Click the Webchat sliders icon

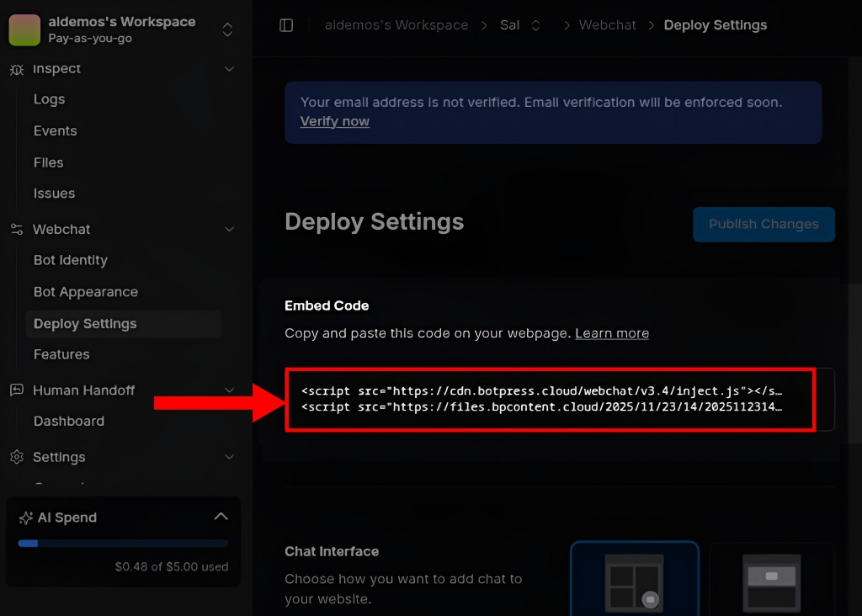coord(17,229)
